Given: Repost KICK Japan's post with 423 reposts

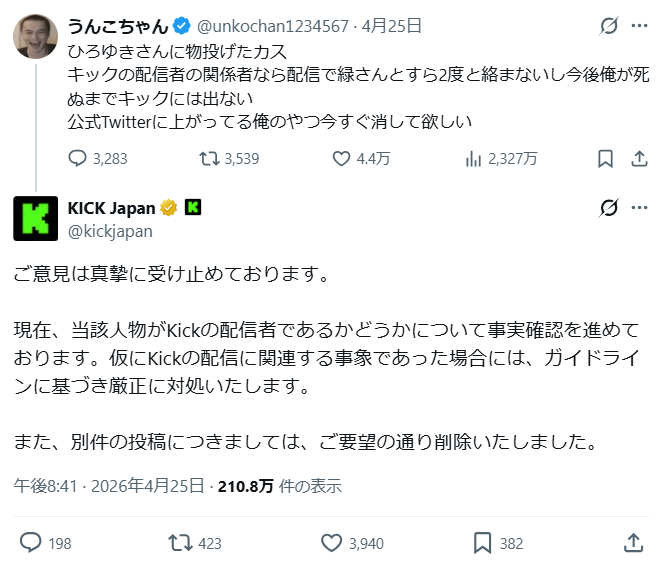Looking at the screenshot, I should pyautogui.click(x=181, y=542).
